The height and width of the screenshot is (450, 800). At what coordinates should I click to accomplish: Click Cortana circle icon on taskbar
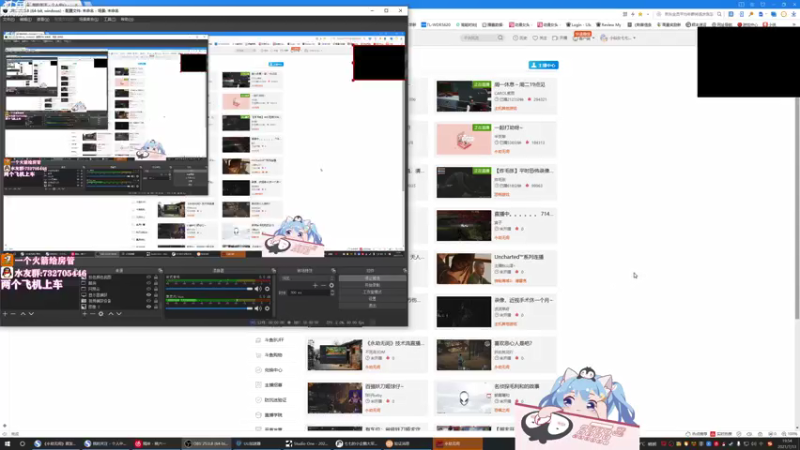click(x=22, y=444)
